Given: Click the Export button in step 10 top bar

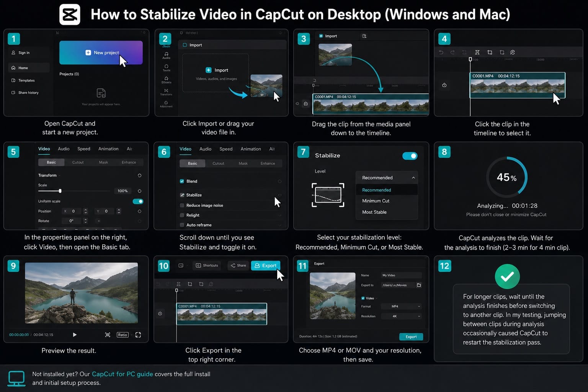Looking at the screenshot, I should point(265,265).
